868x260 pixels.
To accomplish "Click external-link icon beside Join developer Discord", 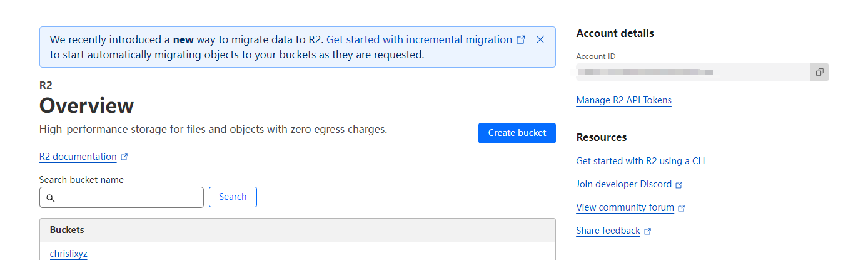I will [679, 185].
